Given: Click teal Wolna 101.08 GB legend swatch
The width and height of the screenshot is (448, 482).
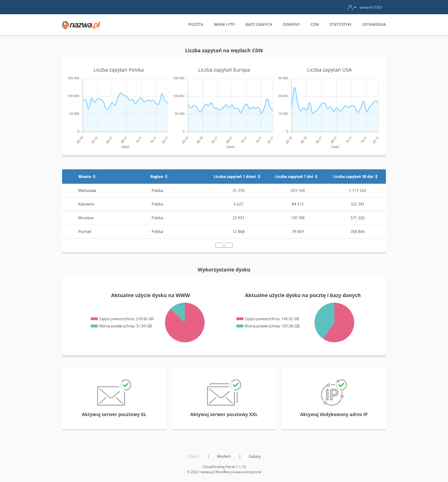Looking at the screenshot, I should (x=240, y=326).
